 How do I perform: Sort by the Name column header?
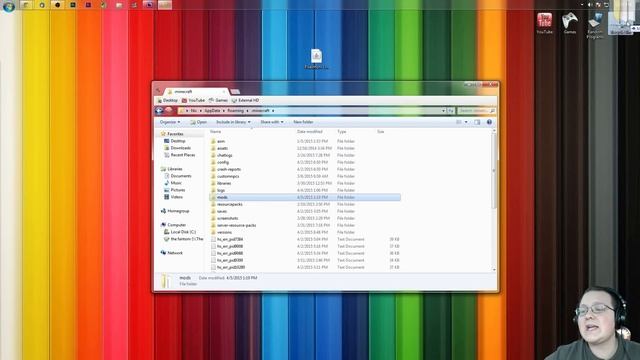pyautogui.click(x=216, y=132)
